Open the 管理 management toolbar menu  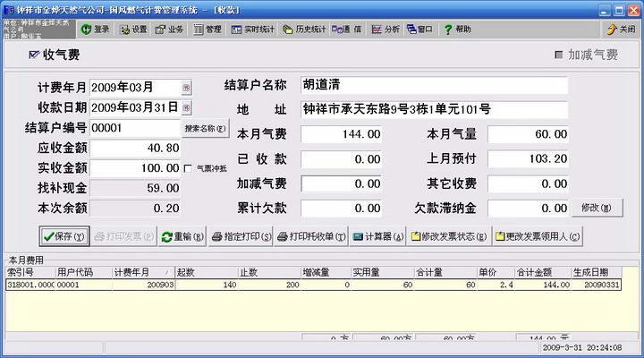click(208, 30)
